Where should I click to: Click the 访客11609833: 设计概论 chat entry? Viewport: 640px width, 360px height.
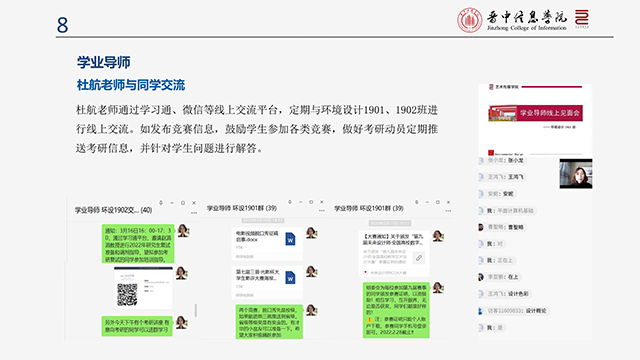[x=517, y=311]
